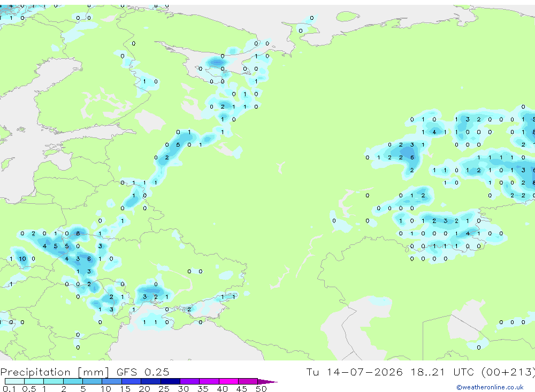
Task: Pick the 40–45 mm magenta legend swatch
Action: pyautogui.click(x=228, y=381)
